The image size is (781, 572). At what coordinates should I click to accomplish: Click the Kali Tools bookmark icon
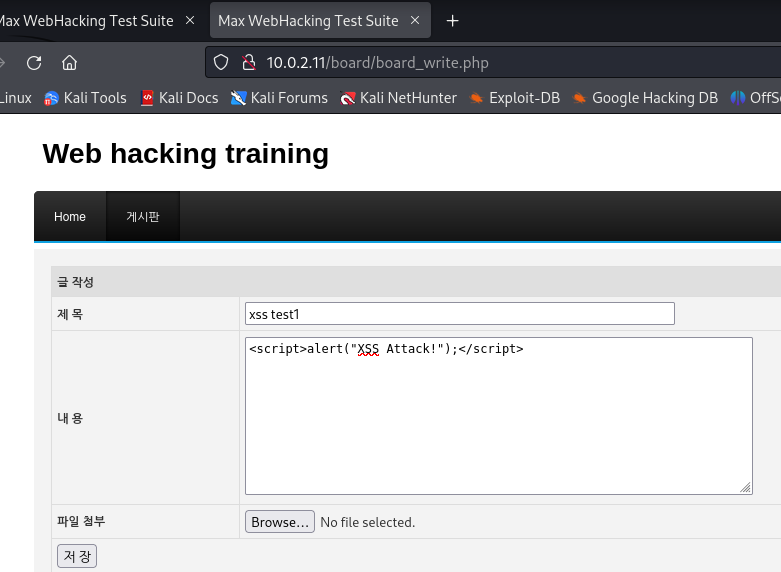pyautogui.click(x=51, y=98)
